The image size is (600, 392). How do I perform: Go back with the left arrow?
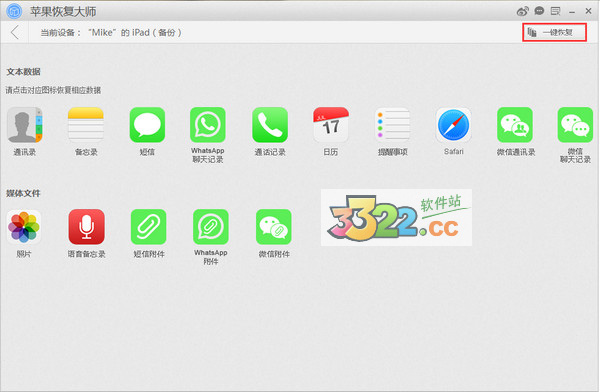pyautogui.click(x=15, y=33)
